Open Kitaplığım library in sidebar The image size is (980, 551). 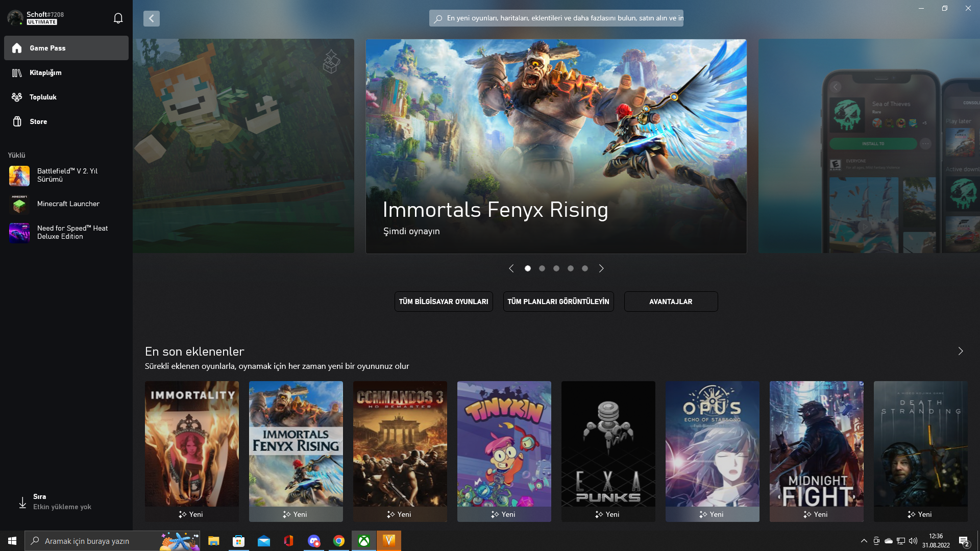click(x=45, y=72)
